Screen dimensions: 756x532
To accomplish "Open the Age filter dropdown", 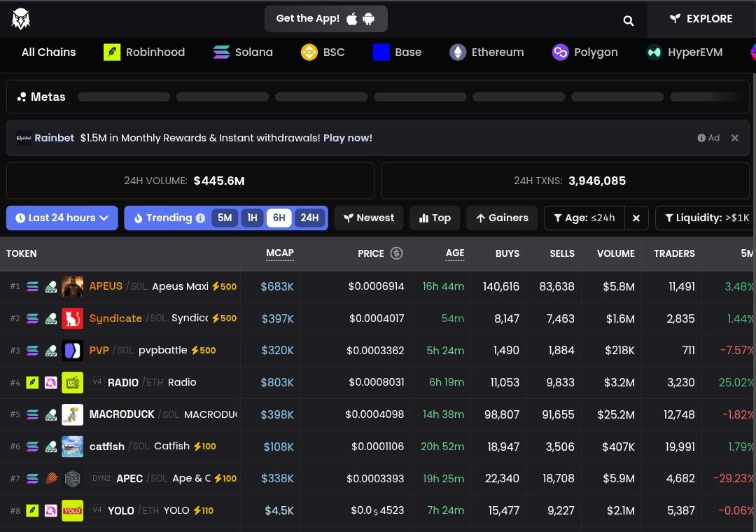I will click(584, 218).
